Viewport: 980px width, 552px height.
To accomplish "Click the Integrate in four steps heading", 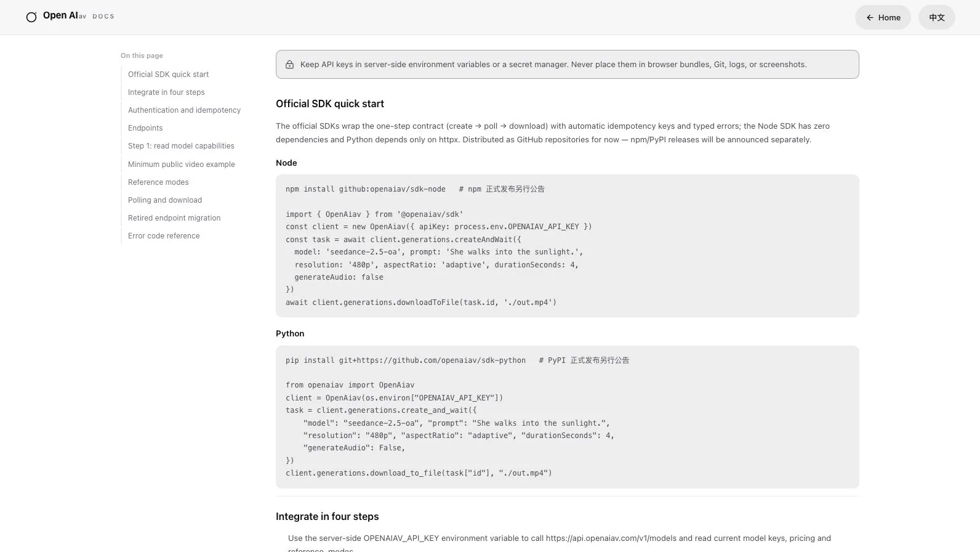I will [x=327, y=516].
